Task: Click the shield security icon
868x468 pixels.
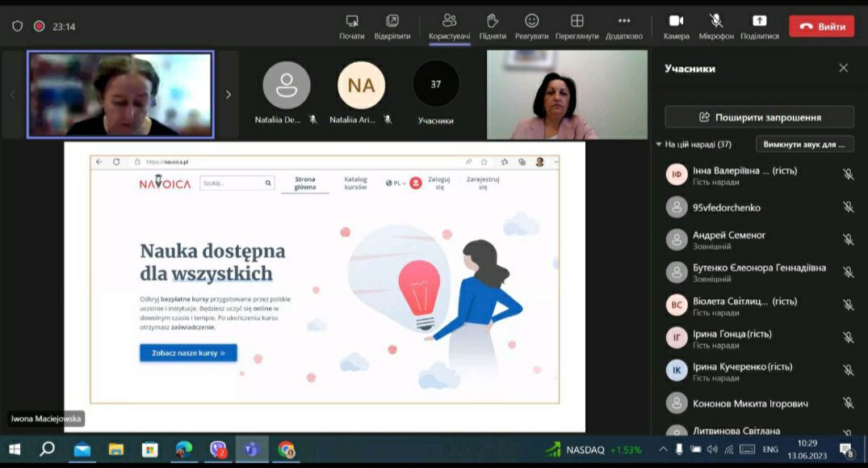Action: pyautogui.click(x=17, y=26)
